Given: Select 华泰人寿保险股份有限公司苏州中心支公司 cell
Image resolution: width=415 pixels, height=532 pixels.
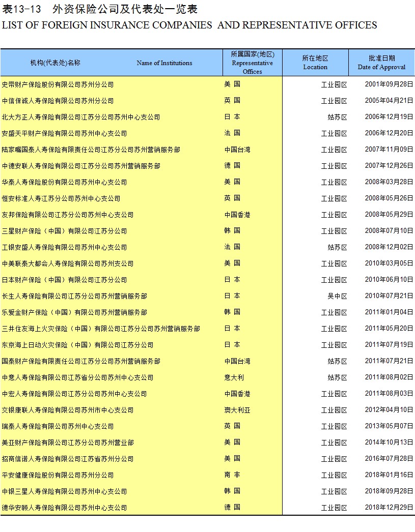Looking at the screenshot, I should 64,182.
